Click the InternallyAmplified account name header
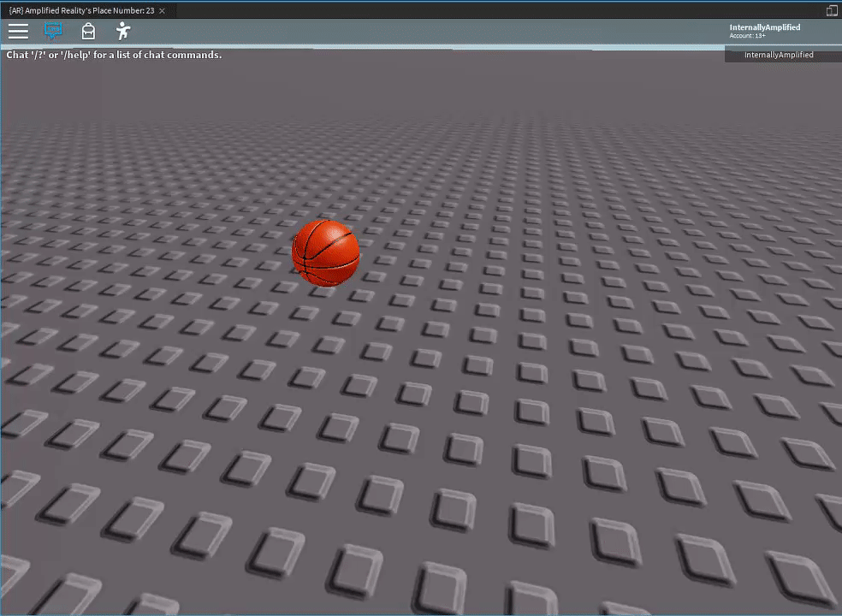This screenshot has height=616, width=842. (x=765, y=27)
